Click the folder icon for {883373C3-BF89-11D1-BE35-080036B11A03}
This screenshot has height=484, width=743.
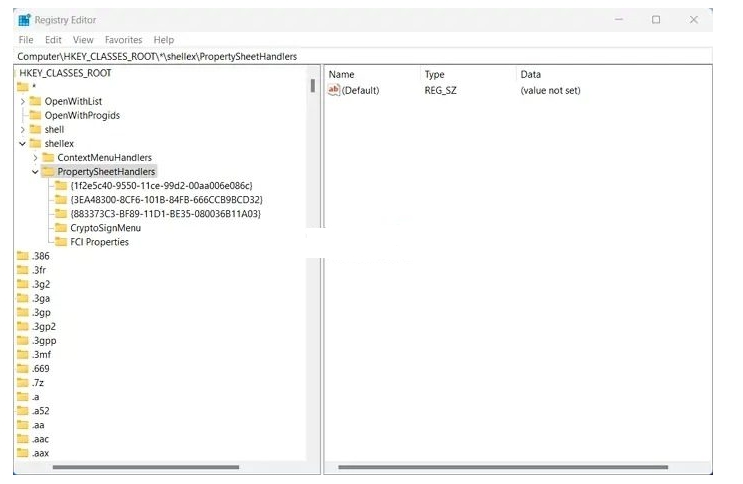pos(61,214)
